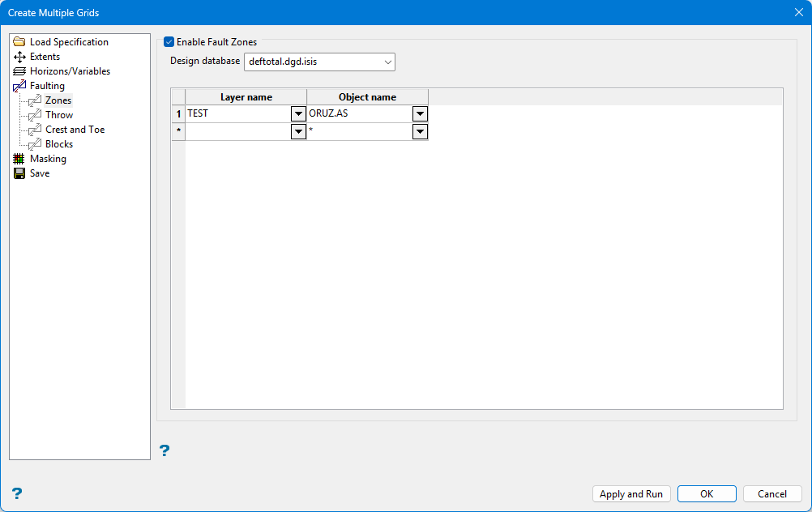Viewport: 812px width, 512px height.
Task: Click empty Layer name cell in new row
Action: 238,131
